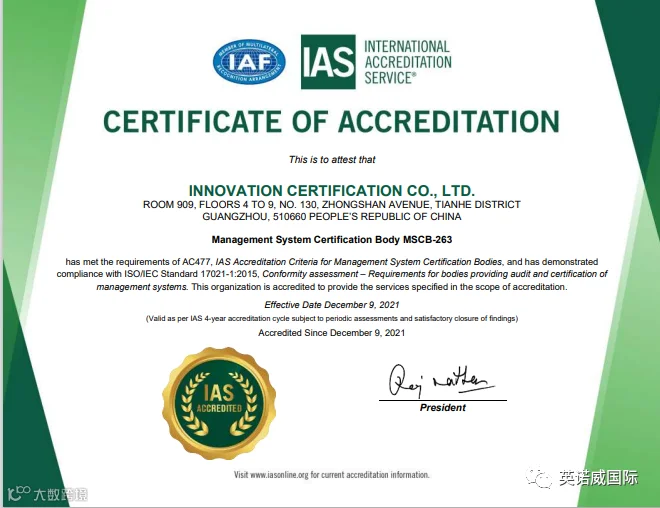Image resolution: width=660 pixels, height=508 pixels.
Task: Click the 'Room 909, Floors 4 to 9' address line
Action: point(332,205)
